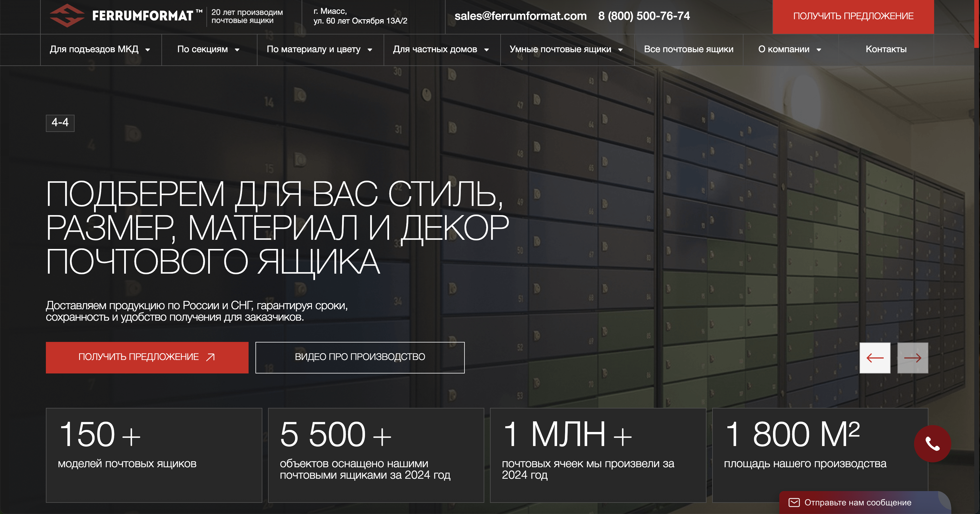Viewport: 980px width, 514px height.
Task: Expand the По секциям dropdown menu
Action: pyautogui.click(x=237, y=50)
